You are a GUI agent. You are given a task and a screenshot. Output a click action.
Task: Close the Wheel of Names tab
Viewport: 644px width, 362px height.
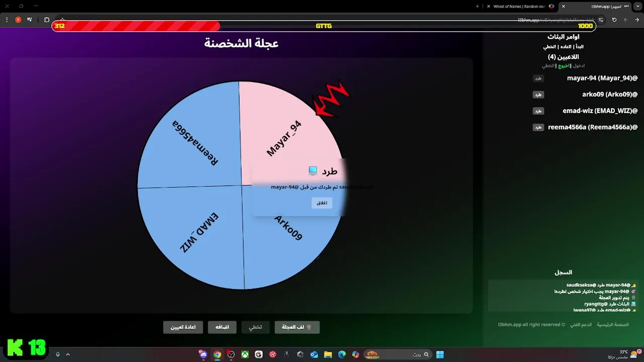[x=489, y=6]
